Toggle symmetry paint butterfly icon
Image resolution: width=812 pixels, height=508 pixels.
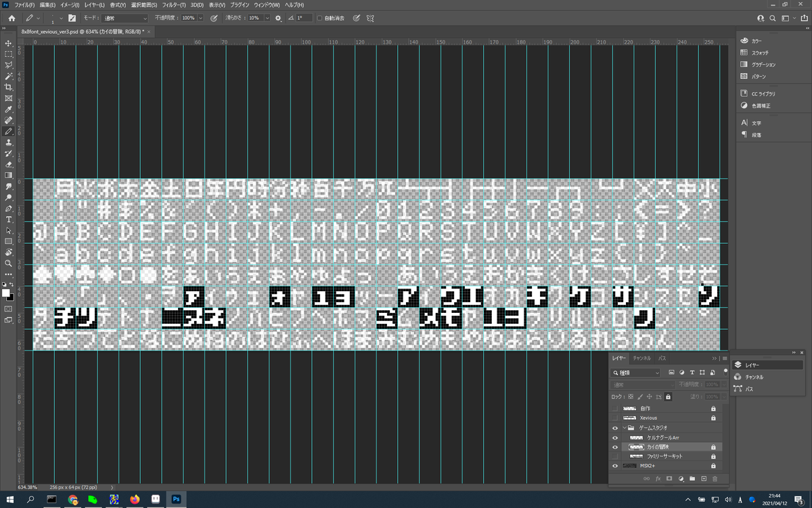pos(370,18)
